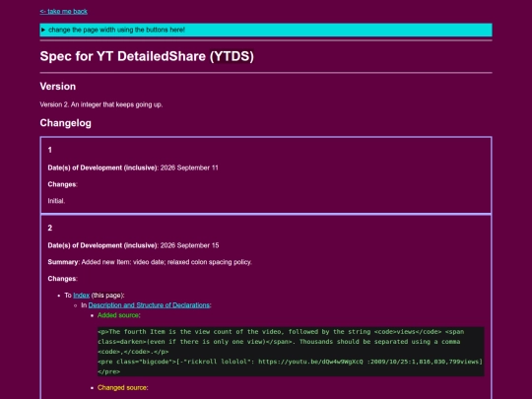Click the code line starting 'The fourth Item'
532x399 pixels.
coord(281,332)
